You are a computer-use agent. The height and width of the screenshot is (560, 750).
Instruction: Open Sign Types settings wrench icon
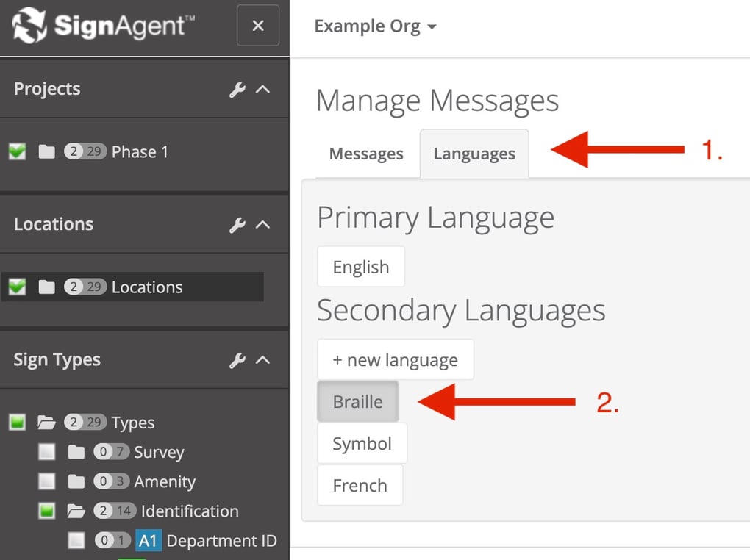(237, 360)
